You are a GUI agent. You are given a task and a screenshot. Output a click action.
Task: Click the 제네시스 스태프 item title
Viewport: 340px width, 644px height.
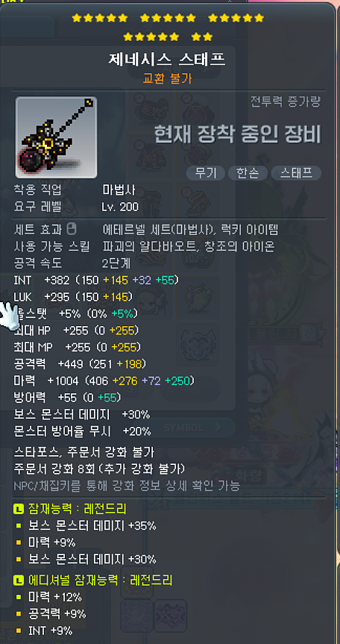point(167,60)
